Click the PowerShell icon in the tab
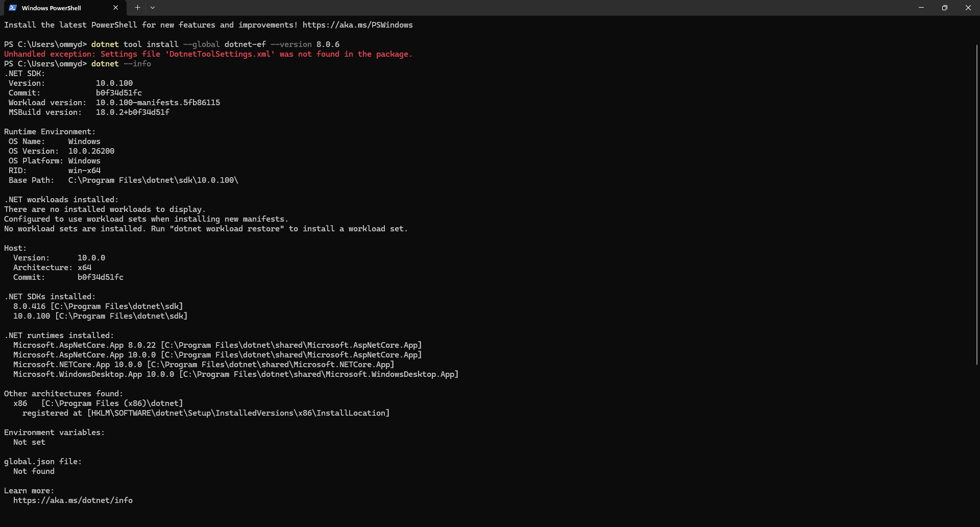The image size is (980, 527). (x=13, y=8)
